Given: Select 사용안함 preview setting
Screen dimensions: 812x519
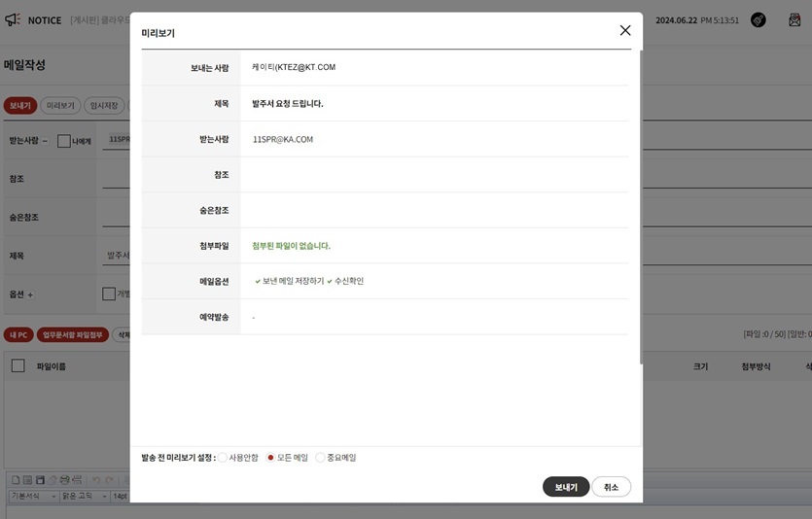Looking at the screenshot, I should point(223,458).
